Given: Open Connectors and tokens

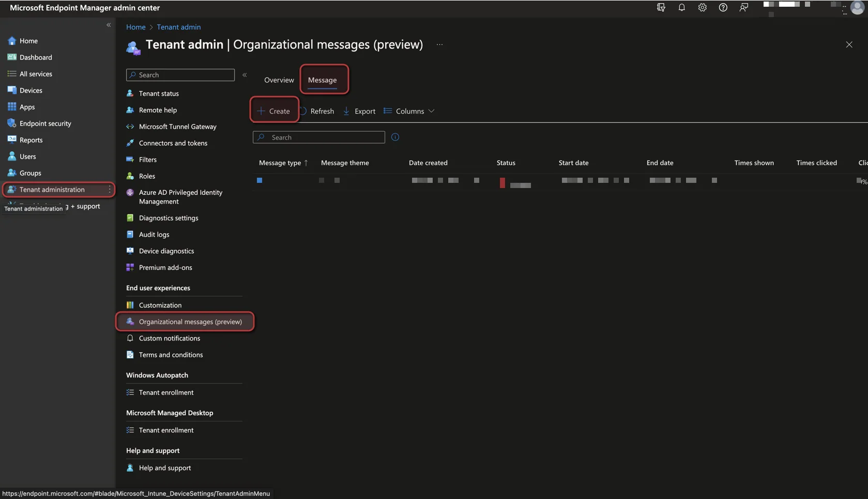Looking at the screenshot, I should click(173, 143).
